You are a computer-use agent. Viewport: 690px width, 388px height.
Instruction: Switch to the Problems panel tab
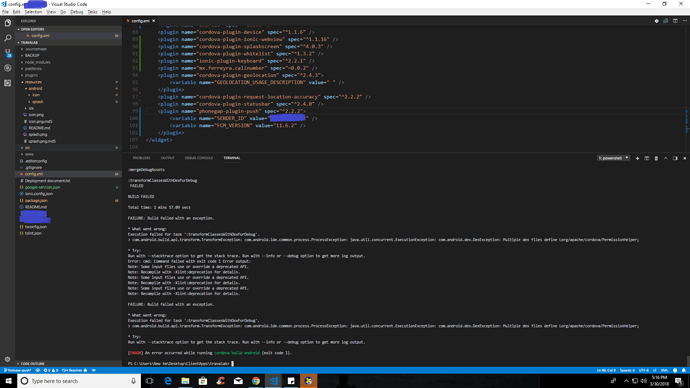click(141, 158)
